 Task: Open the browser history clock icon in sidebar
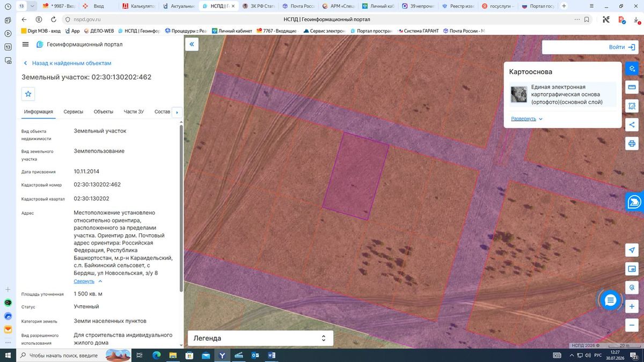8,6
